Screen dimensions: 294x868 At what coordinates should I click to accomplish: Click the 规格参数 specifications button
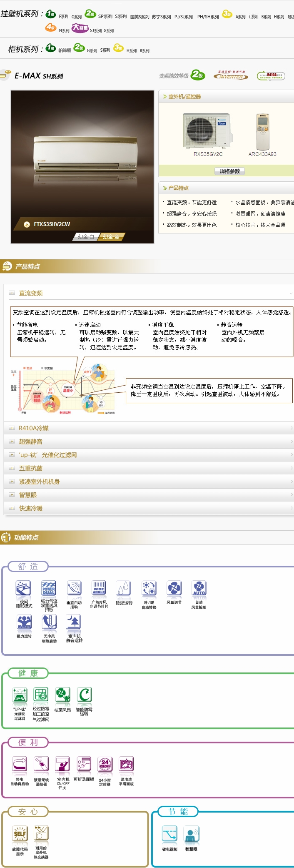pos(229,171)
